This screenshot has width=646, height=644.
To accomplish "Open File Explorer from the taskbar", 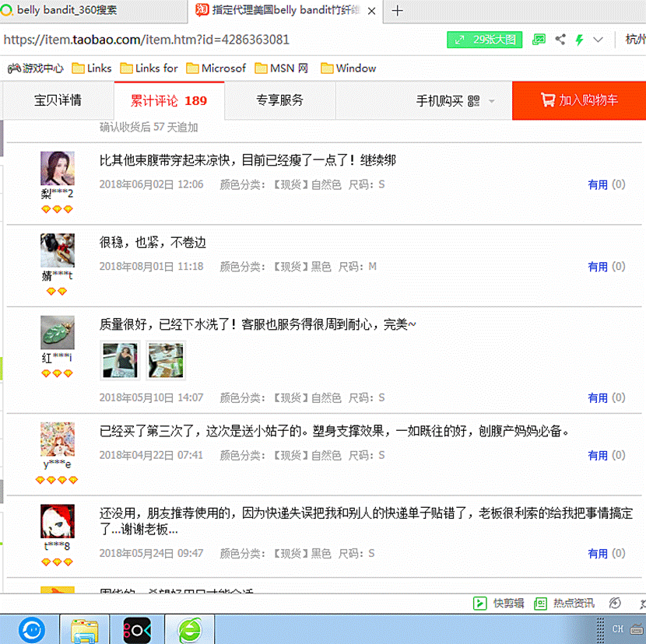I will pyautogui.click(x=84, y=628).
